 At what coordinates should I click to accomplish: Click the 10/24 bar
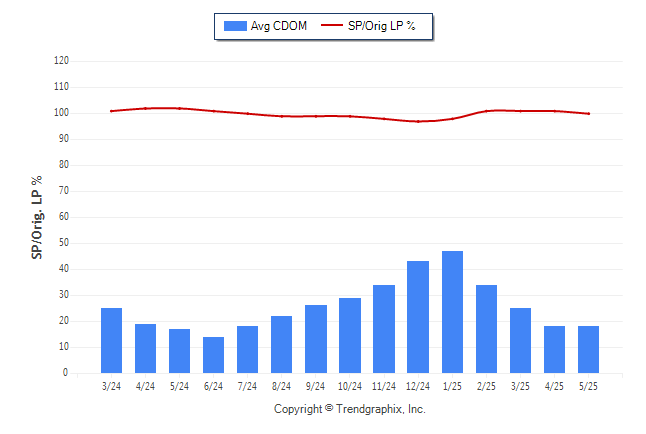click(x=350, y=335)
